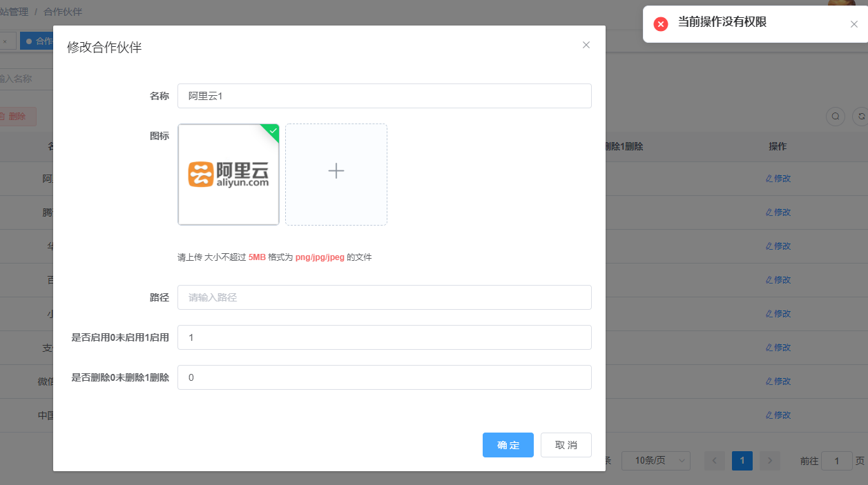Screen dimensions: 868x485
Task: Click the 是否启用 field showing 1
Action: tap(385, 337)
